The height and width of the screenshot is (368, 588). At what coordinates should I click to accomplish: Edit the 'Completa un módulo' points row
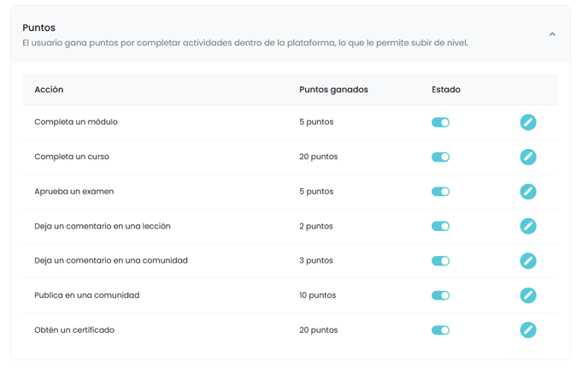pos(528,122)
